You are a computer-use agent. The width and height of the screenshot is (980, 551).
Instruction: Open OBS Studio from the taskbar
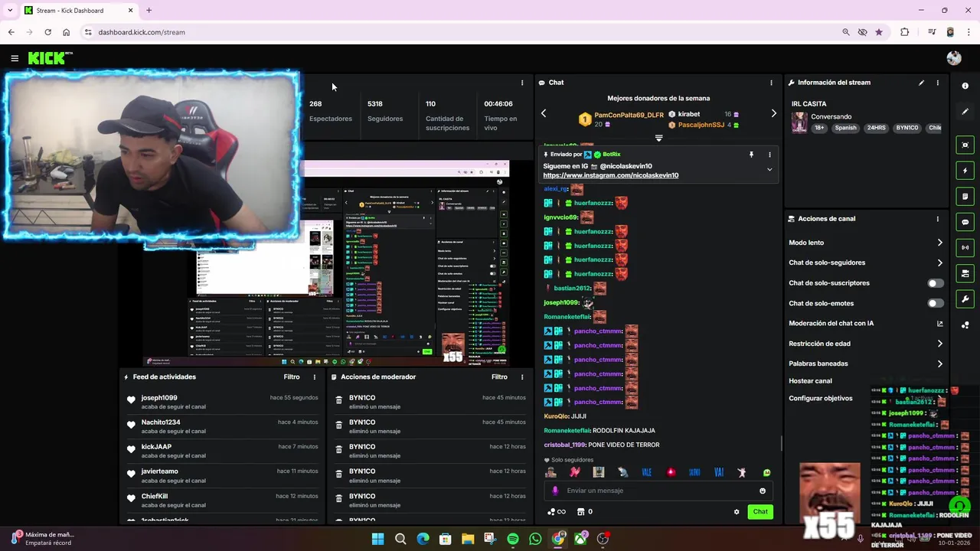[603, 540]
